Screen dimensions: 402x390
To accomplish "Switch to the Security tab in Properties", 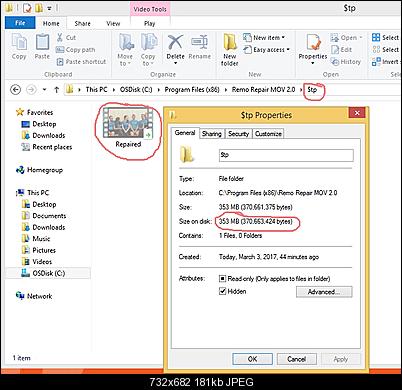I will tap(238, 134).
